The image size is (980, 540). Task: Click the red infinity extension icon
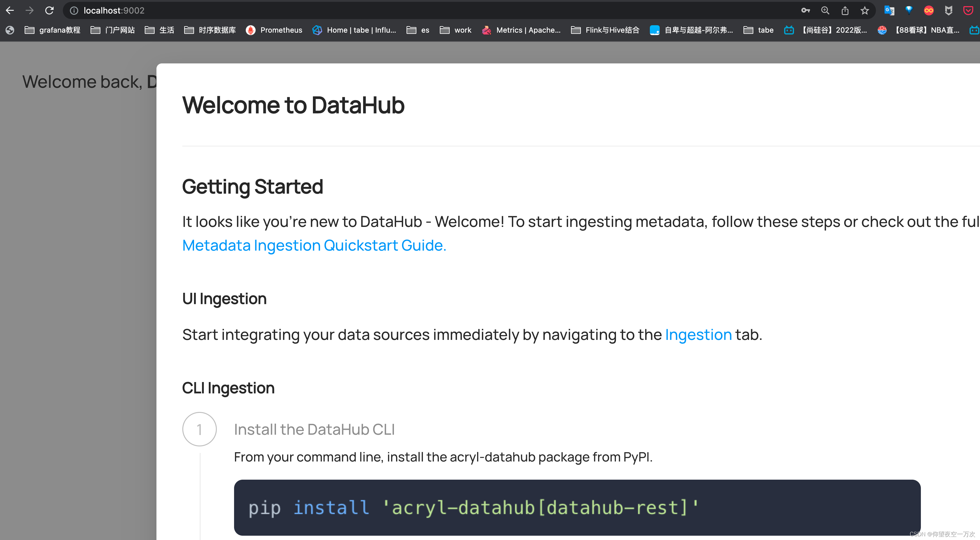(929, 10)
